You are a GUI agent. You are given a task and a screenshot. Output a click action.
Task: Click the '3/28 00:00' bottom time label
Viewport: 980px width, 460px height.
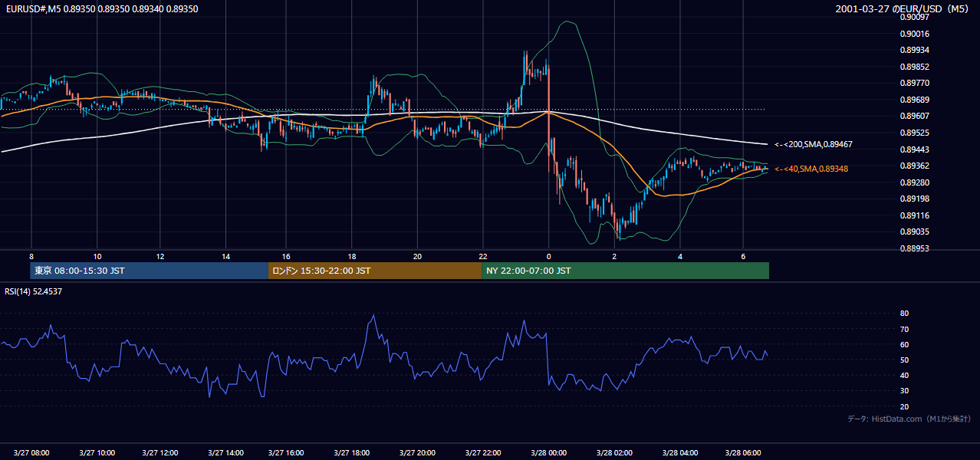[548, 453]
